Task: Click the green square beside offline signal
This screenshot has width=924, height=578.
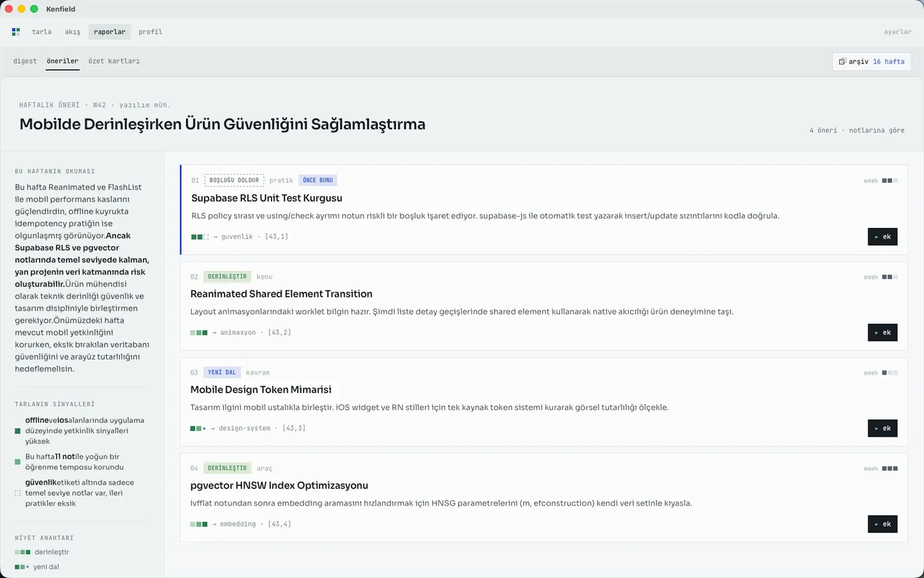Action: point(18,431)
